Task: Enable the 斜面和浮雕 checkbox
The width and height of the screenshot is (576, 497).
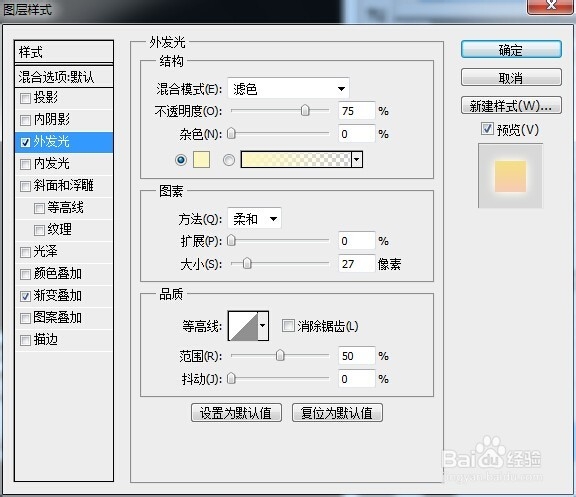Action: [x=25, y=186]
